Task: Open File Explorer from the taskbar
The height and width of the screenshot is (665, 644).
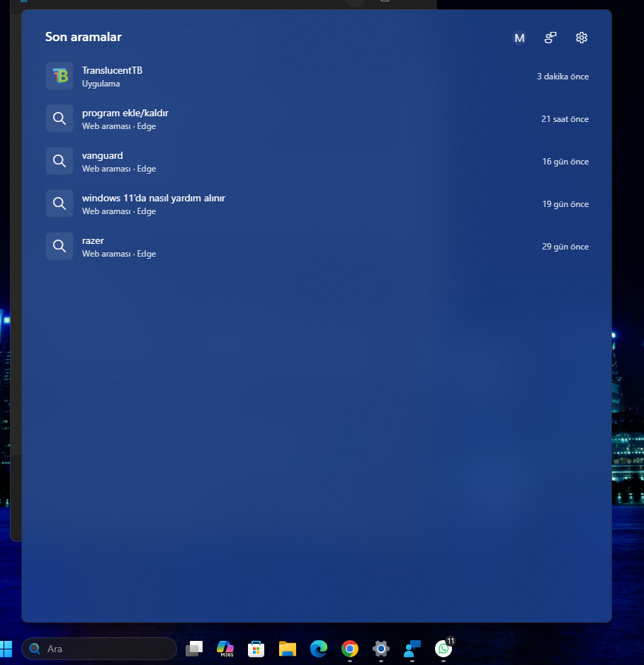Action: coord(288,649)
